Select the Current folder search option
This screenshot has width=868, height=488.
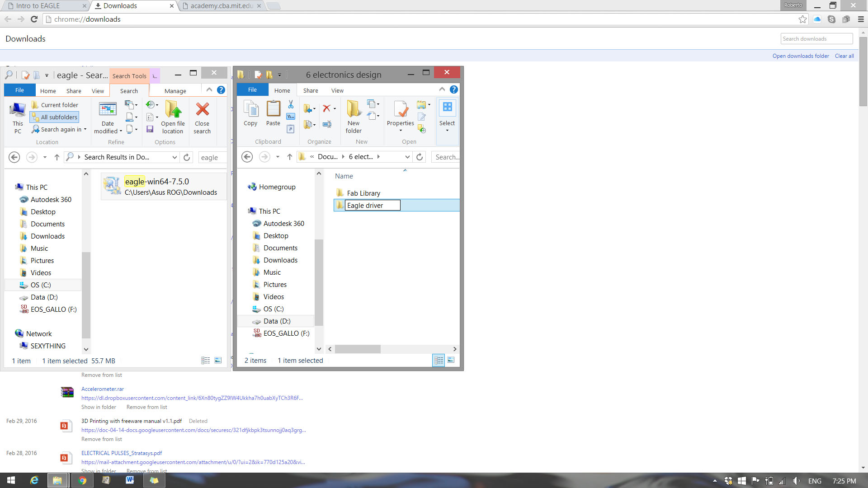55,105
